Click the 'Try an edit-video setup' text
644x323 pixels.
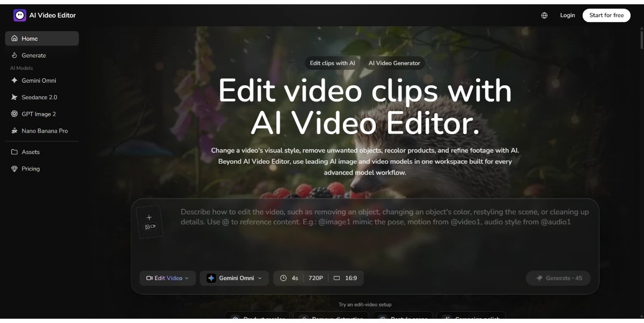tap(365, 305)
